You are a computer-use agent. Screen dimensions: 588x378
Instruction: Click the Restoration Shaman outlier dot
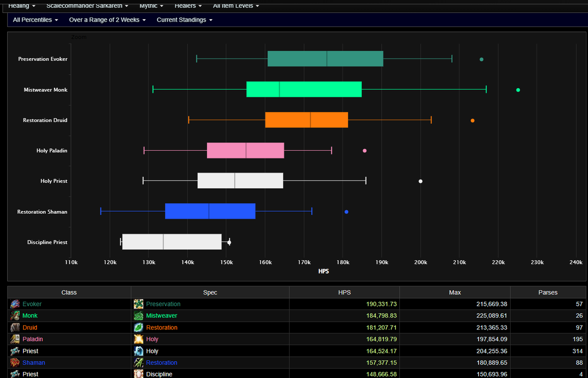pyautogui.click(x=346, y=212)
